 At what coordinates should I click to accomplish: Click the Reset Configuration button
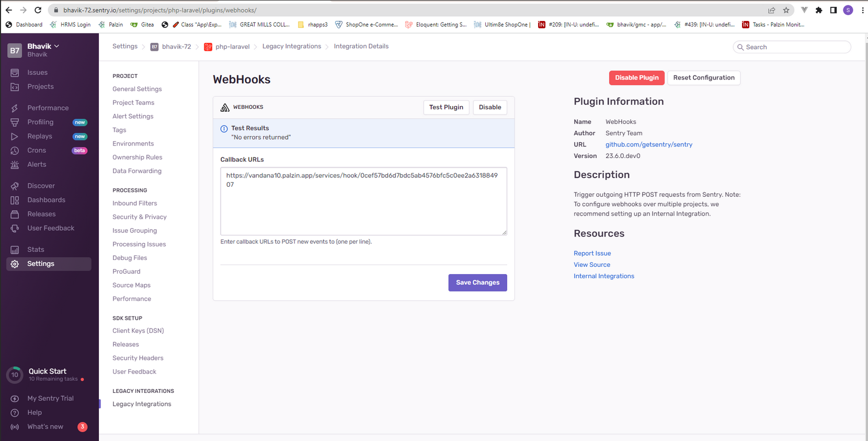coord(704,78)
